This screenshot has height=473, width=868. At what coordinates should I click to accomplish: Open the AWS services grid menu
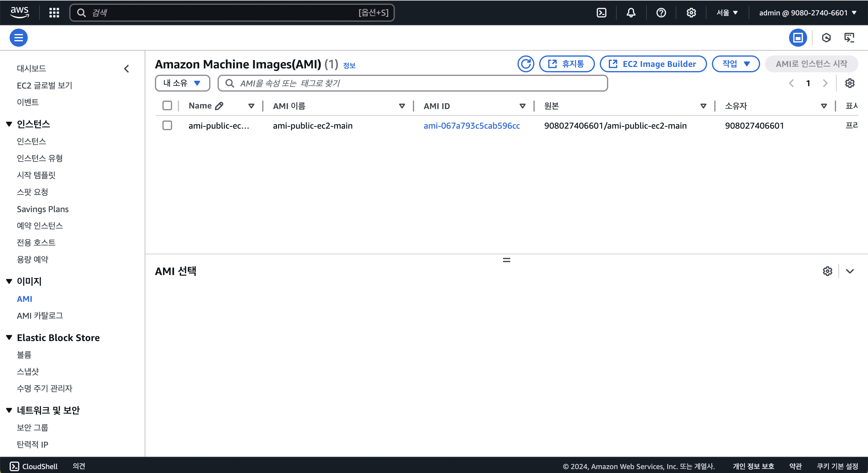coord(54,13)
